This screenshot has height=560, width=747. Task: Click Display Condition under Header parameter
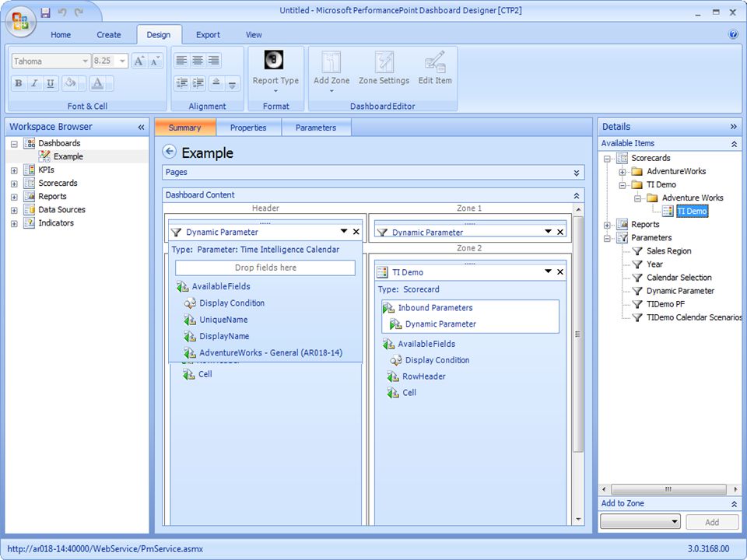pos(232,303)
